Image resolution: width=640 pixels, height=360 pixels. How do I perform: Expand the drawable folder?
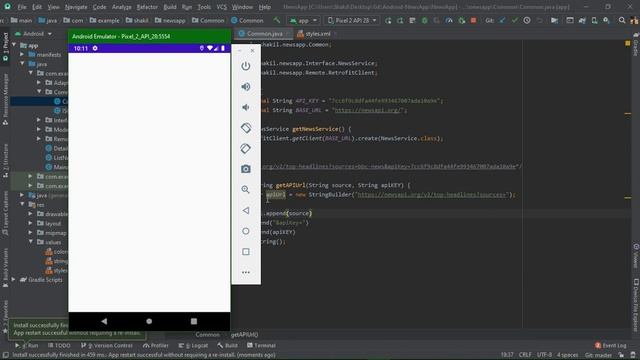(31, 214)
